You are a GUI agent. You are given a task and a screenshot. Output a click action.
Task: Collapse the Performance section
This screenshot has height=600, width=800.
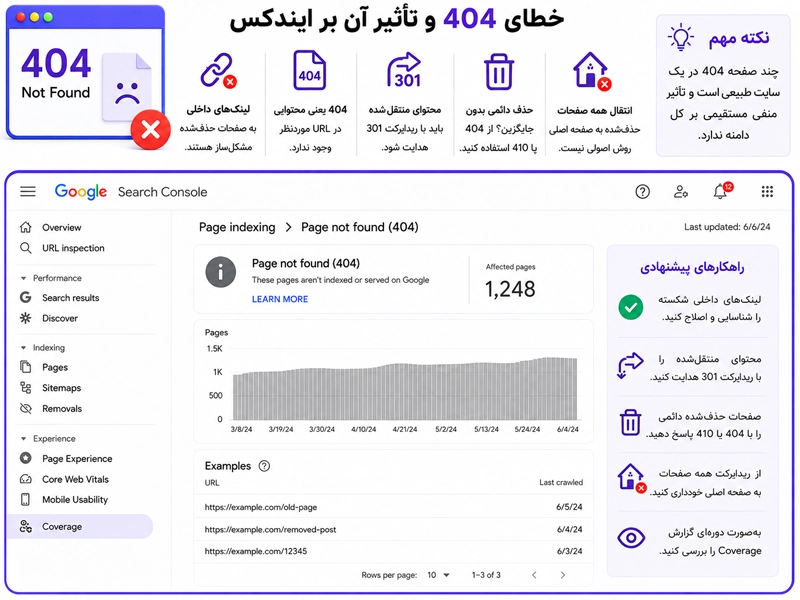click(x=23, y=278)
